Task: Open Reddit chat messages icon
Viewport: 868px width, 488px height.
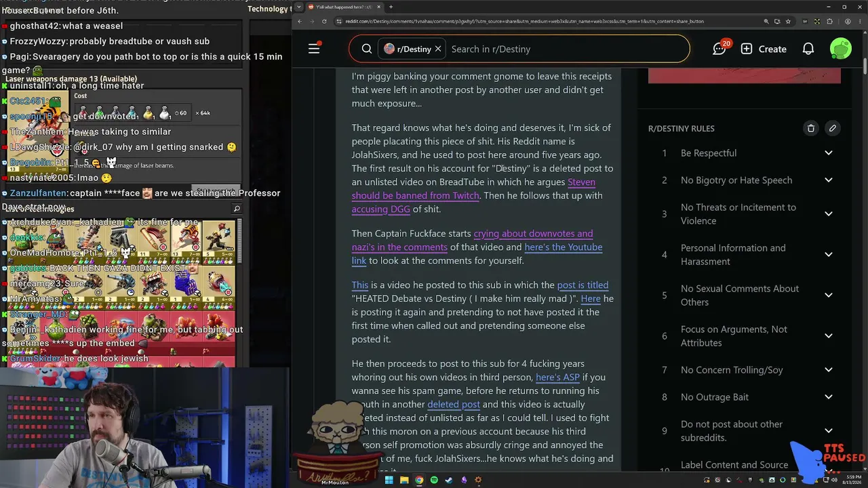Action: click(719, 49)
